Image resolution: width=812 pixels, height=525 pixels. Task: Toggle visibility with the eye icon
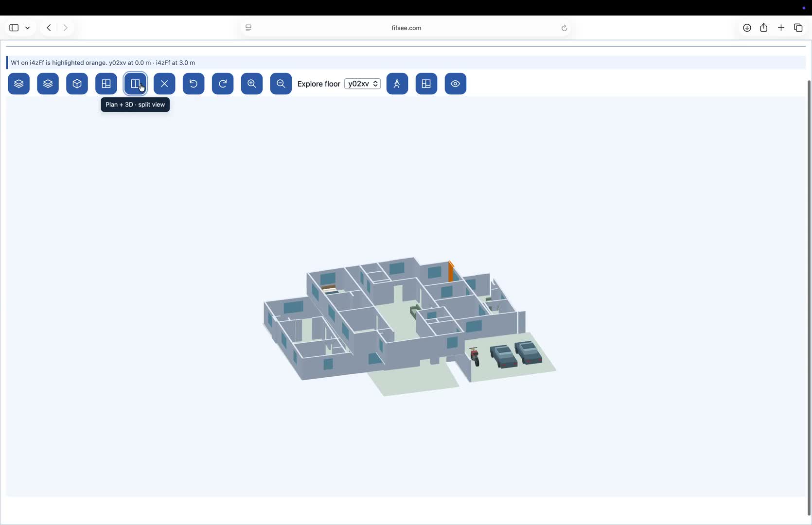(x=456, y=84)
